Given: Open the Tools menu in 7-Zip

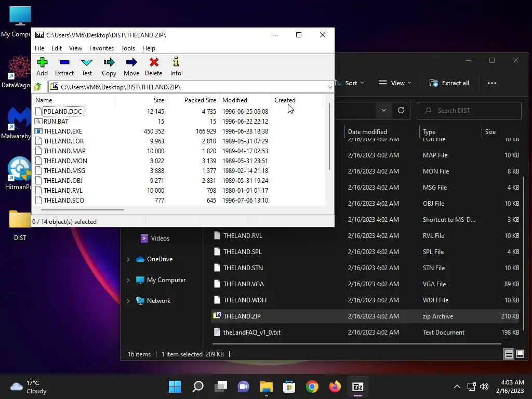Looking at the screenshot, I should pyautogui.click(x=128, y=48).
